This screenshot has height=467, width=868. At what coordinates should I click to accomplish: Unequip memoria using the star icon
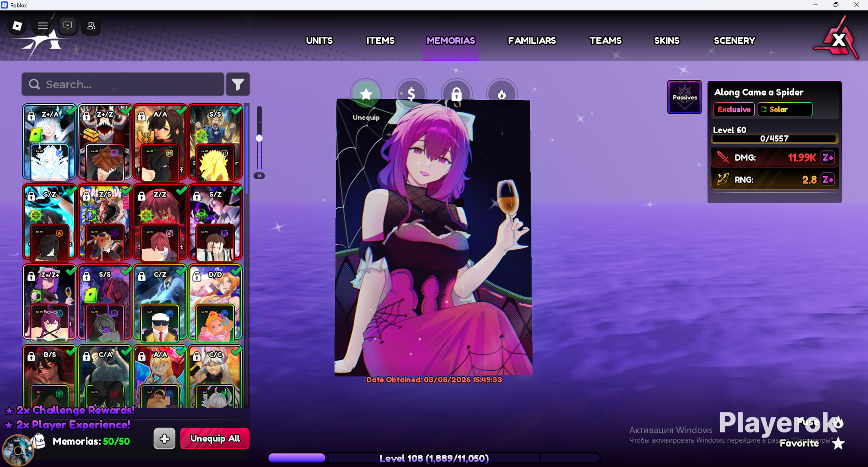click(366, 94)
